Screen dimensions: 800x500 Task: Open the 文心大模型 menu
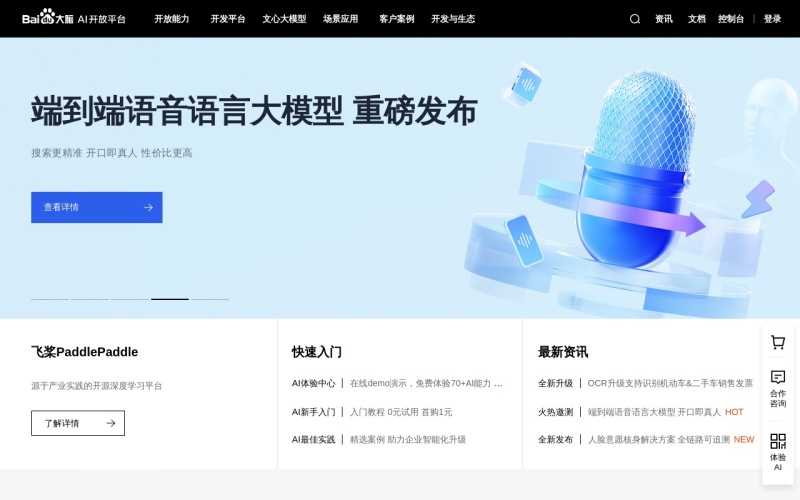tap(284, 19)
